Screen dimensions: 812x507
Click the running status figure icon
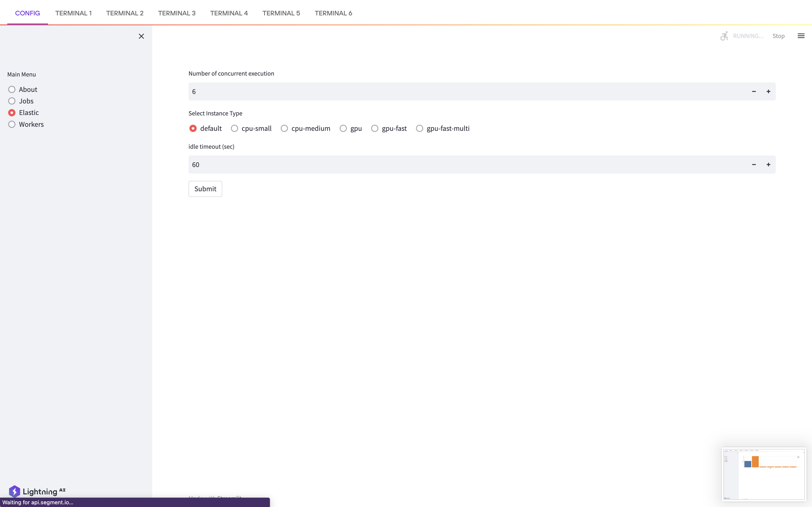(x=724, y=36)
